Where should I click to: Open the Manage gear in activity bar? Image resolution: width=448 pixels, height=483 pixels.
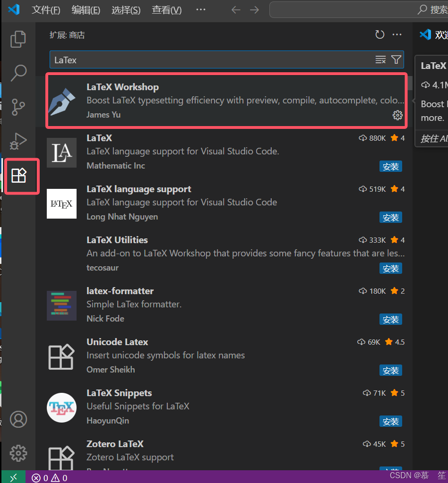(x=18, y=453)
